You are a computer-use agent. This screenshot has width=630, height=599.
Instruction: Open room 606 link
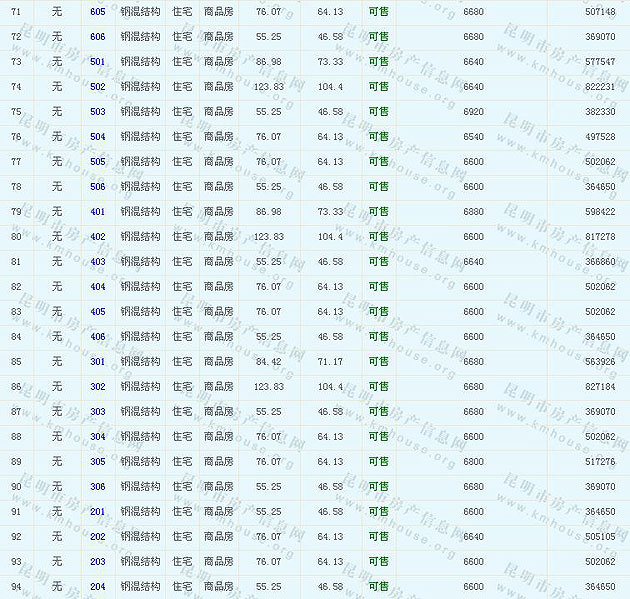coord(97,37)
